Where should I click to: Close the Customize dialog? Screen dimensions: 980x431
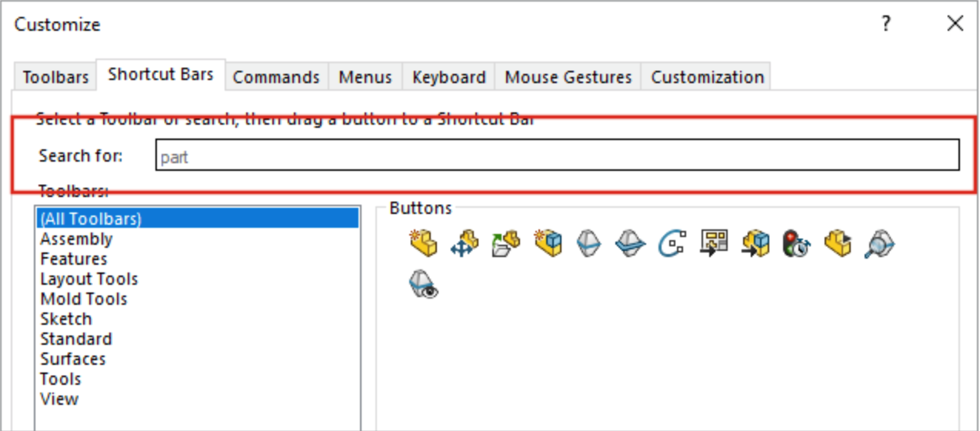(955, 24)
